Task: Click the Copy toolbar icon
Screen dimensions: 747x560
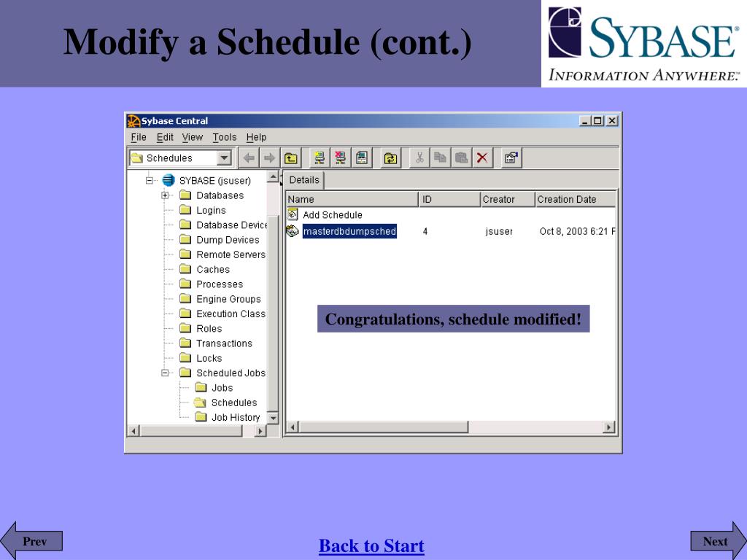Action: point(440,158)
